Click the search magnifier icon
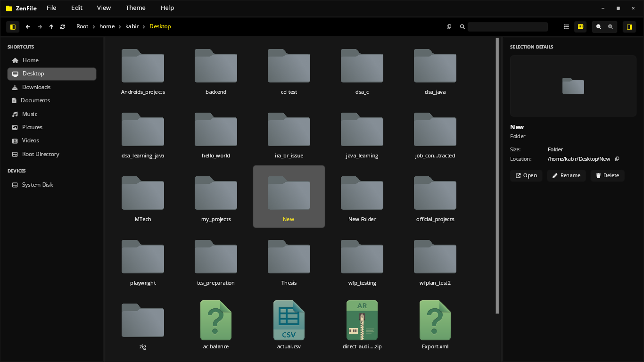The image size is (644, 362). (462, 27)
